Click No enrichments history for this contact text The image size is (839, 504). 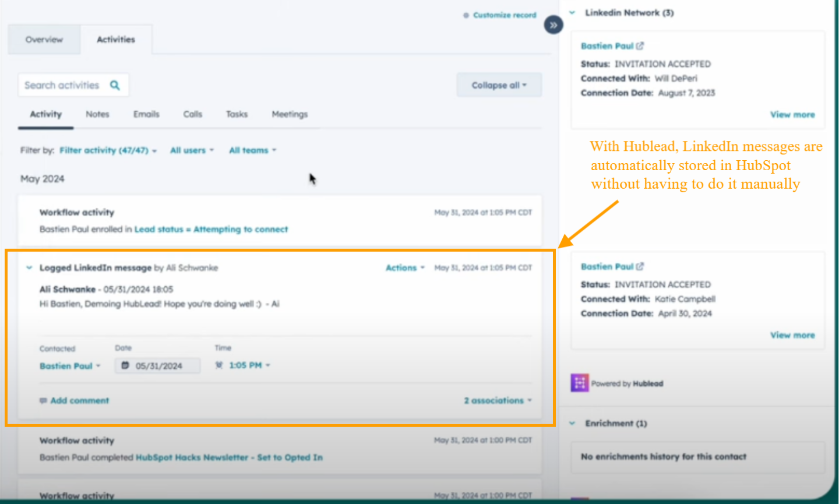pyautogui.click(x=664, y=457)
